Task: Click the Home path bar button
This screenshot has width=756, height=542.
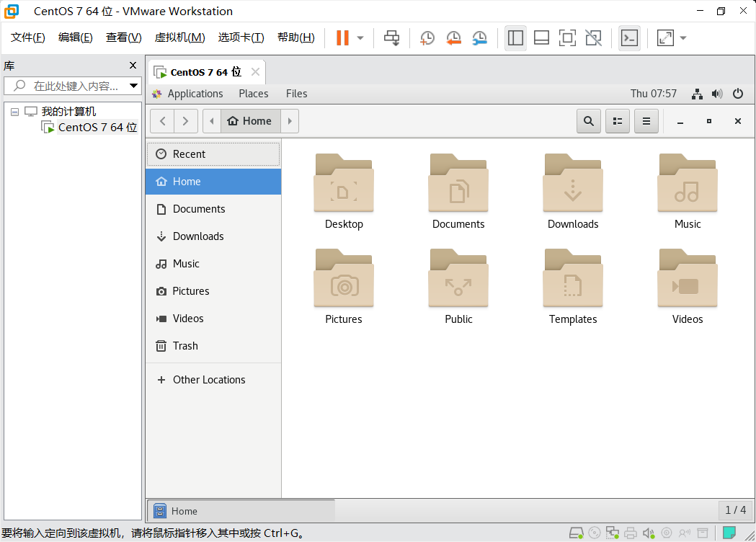Action: (250, 121)
